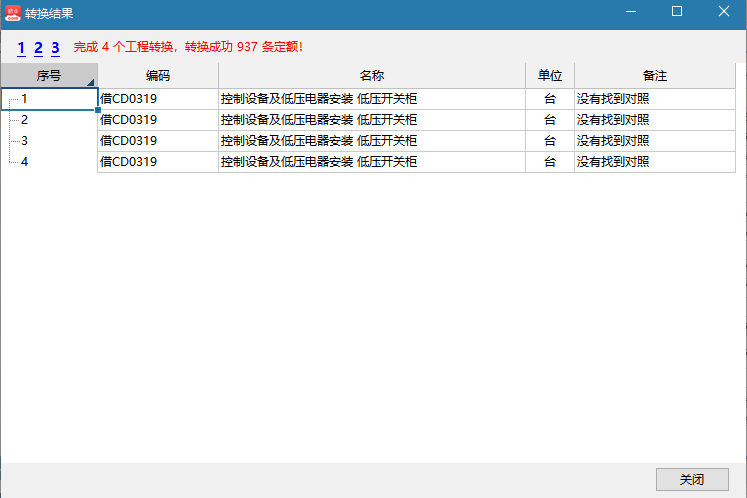Click the 借CD0319 code cell in row 2
The width and height of the screenshot is (747, 498).
(129, 120)
